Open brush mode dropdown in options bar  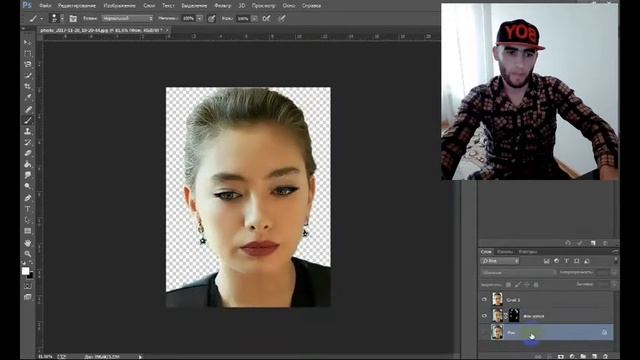click(127, 18)
